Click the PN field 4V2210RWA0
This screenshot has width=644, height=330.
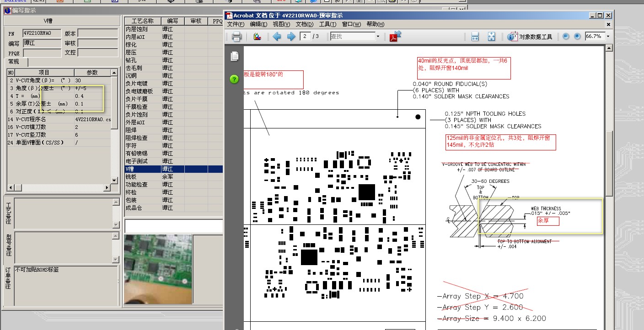coord(41,33)
